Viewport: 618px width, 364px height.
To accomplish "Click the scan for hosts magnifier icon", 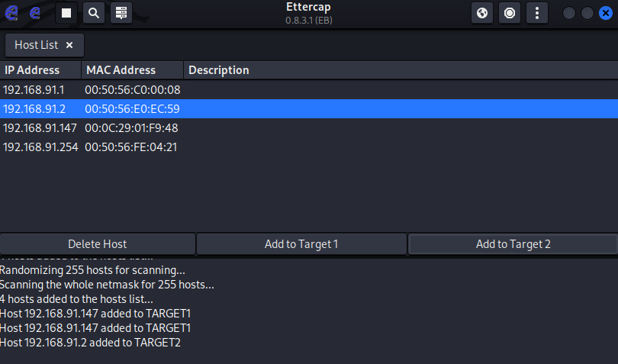I will pos(93,13).
